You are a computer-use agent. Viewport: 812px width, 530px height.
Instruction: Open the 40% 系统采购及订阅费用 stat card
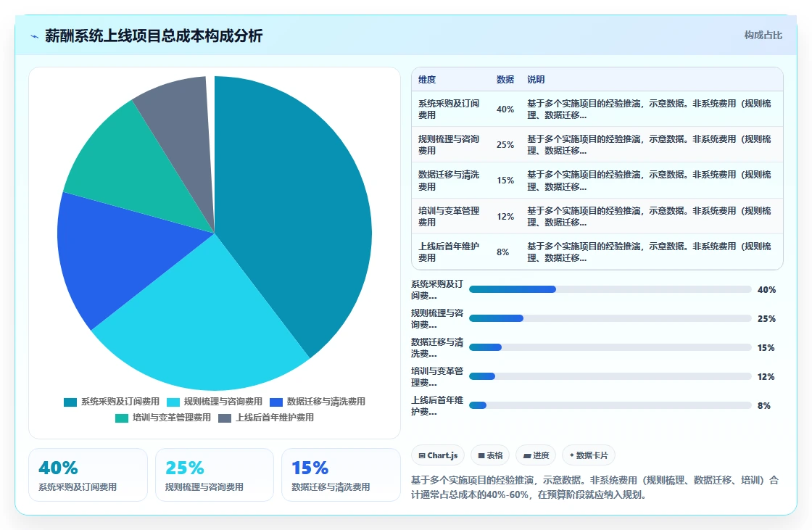coord(88,475)
